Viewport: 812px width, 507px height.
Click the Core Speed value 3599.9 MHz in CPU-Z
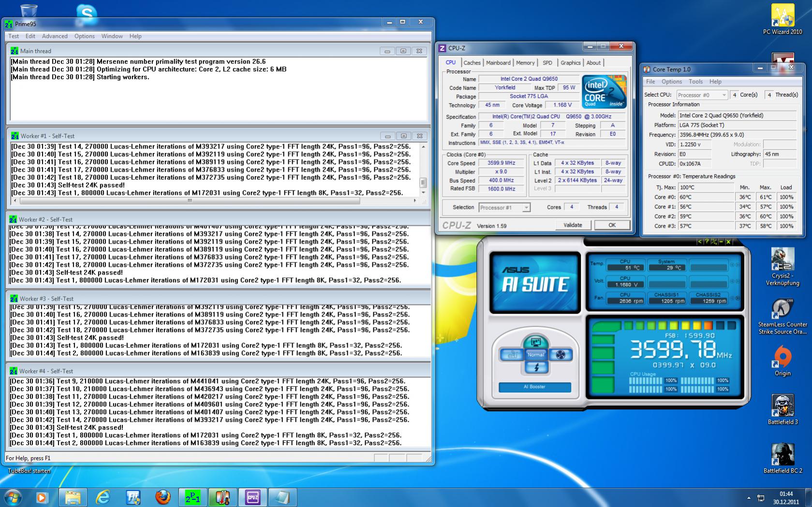pos(502,163)
